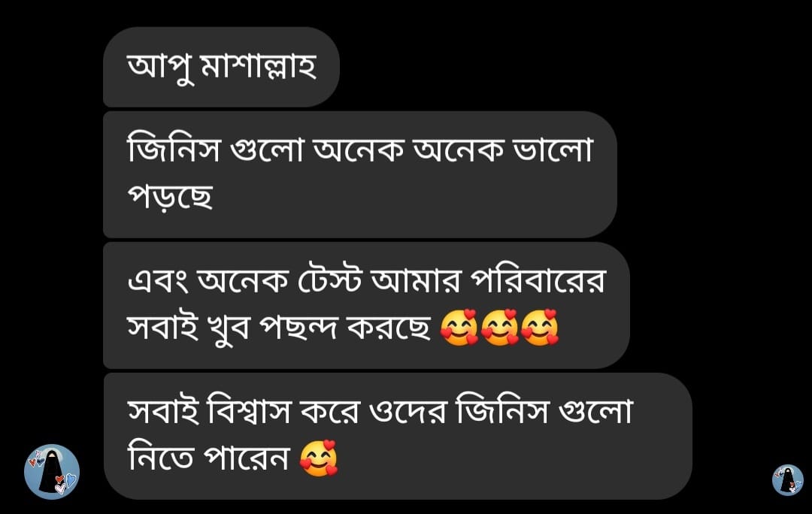Click the word "টেস্ট" in the third message

tap(329, 280)
